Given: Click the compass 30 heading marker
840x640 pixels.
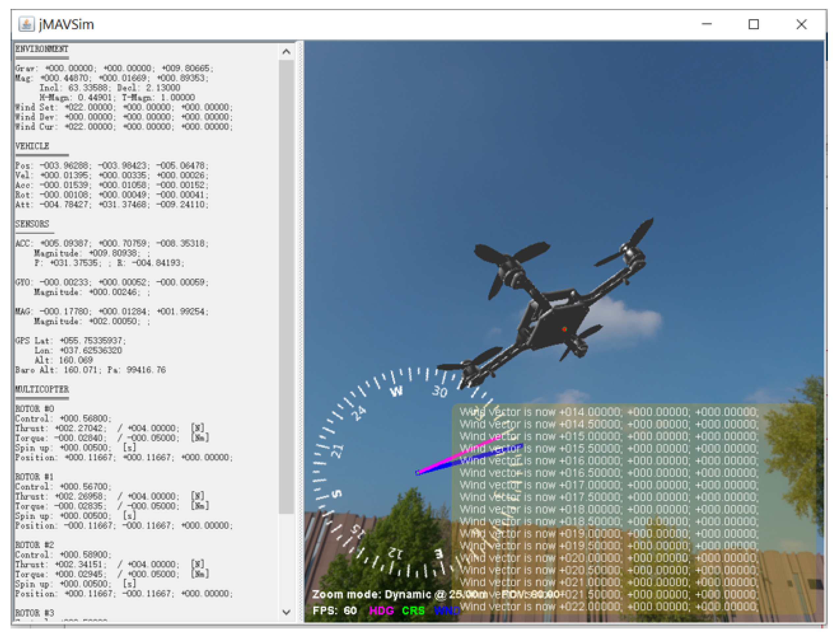Looking at the screenshot, I should 440,391.
